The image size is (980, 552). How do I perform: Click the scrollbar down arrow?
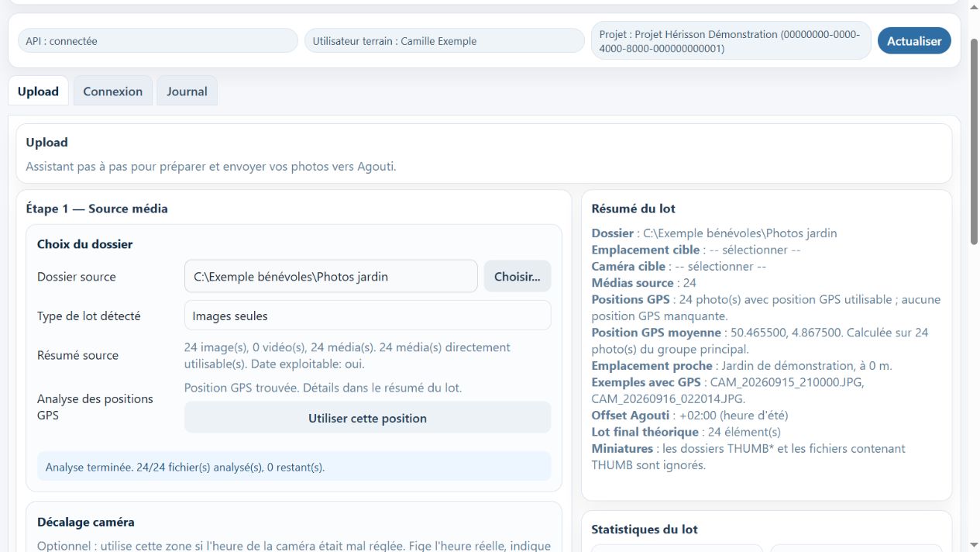pyautogui.click(x=974, y=545)
